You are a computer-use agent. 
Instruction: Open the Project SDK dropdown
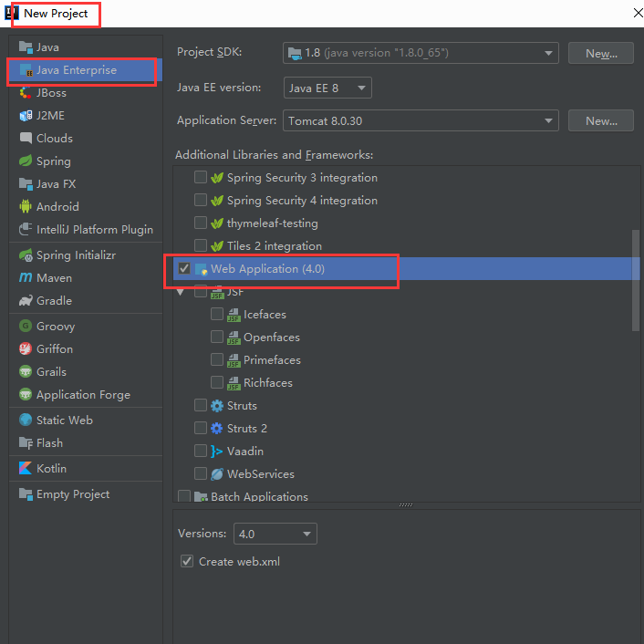421,53
